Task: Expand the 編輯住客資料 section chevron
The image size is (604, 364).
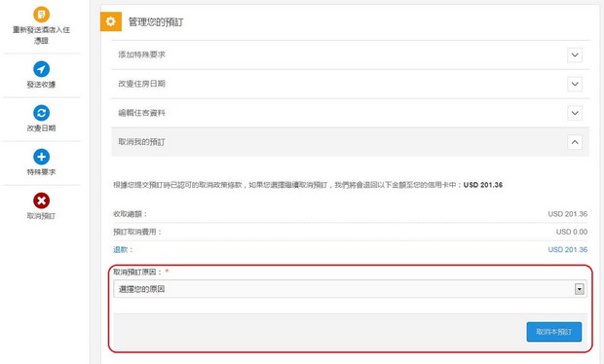Action: [x=575, y=113]
